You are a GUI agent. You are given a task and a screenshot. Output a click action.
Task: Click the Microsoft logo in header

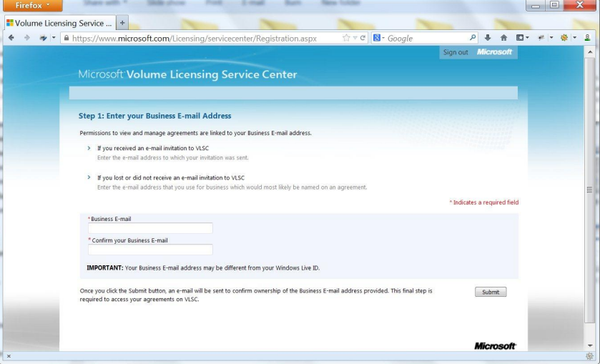[494, 52]
